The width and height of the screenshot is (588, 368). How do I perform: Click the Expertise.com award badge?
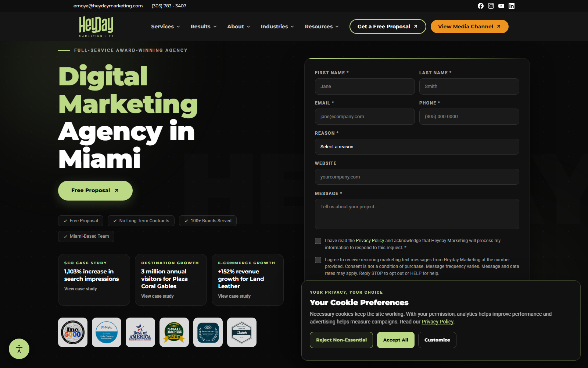point(208,332)
